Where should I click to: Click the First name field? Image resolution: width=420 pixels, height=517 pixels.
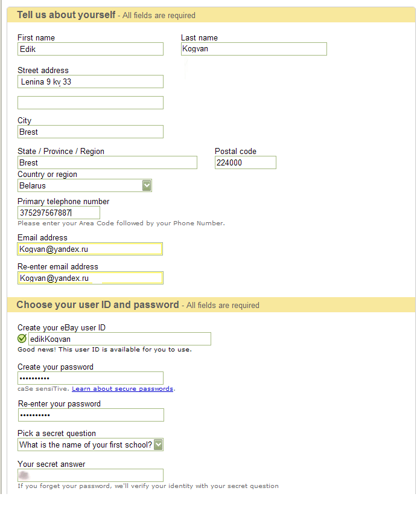(x=91, y=49)
